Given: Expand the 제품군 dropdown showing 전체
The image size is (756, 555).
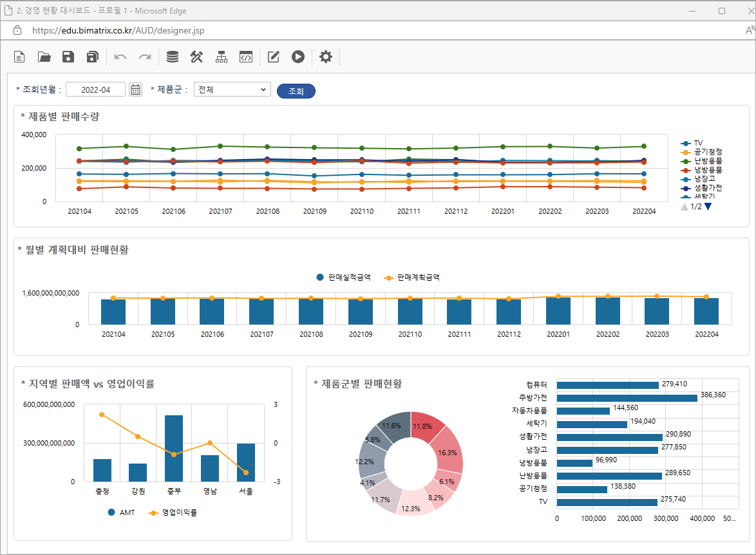Looking at the screenshot, I should pos(232,89).
